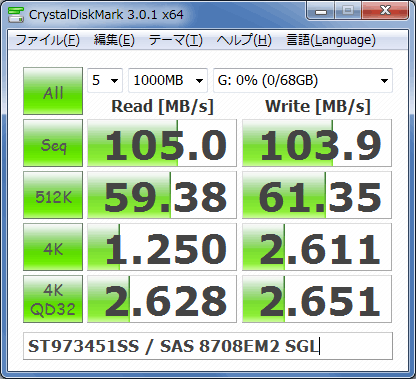Minimize the CrystalDiskMark window
This screenshot has height=379, width=416.
321,11
